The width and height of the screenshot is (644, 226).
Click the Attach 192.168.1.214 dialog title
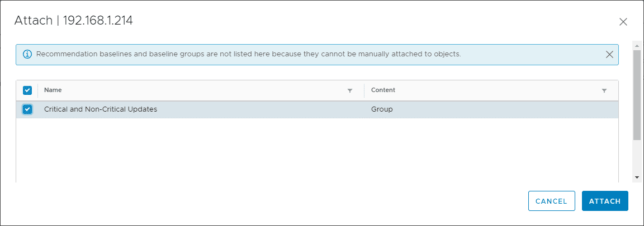[73, 21]
